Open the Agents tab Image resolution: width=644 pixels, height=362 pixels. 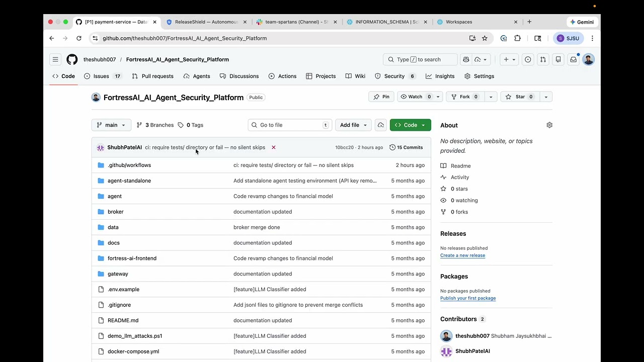click(x=197, y=76)
